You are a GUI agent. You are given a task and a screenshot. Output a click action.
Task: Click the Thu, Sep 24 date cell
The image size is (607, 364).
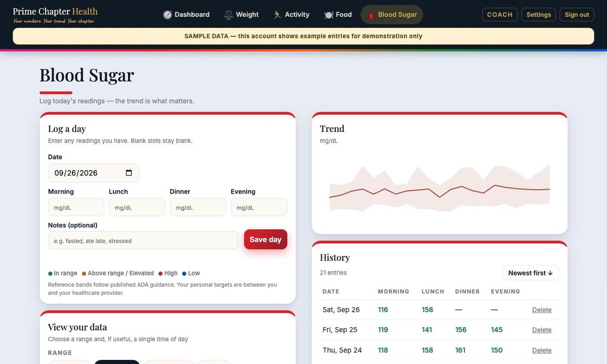[x=342, y=350]
